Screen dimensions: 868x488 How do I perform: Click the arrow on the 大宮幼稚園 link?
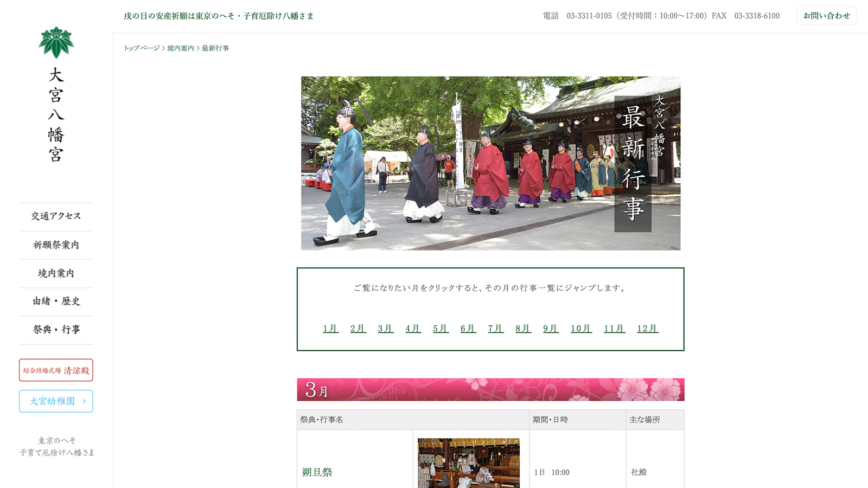coord(85,401)
